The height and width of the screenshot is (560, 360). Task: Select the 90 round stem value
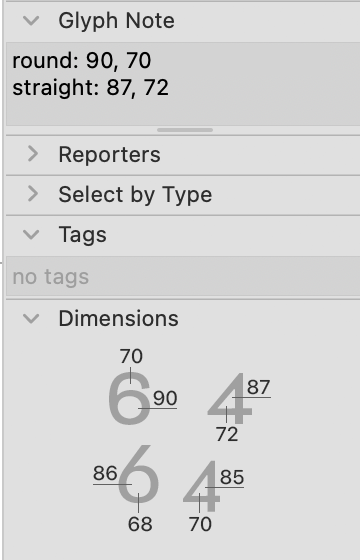(165, 398)
